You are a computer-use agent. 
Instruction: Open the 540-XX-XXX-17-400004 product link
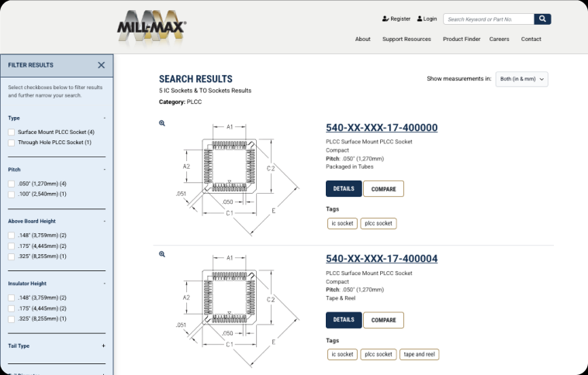click(382, 259)
